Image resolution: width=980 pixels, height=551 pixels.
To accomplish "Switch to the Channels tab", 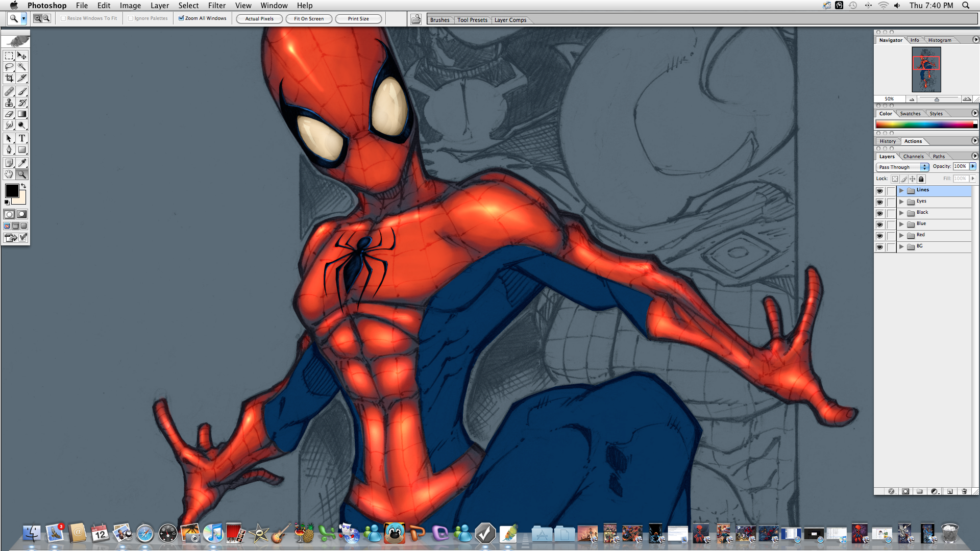I will click(x=913, y=157).
